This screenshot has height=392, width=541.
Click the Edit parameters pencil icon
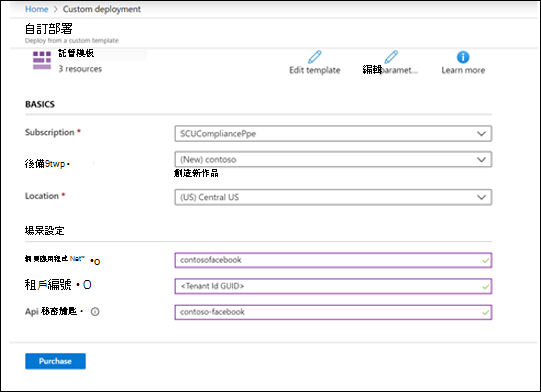coord(391,57)
